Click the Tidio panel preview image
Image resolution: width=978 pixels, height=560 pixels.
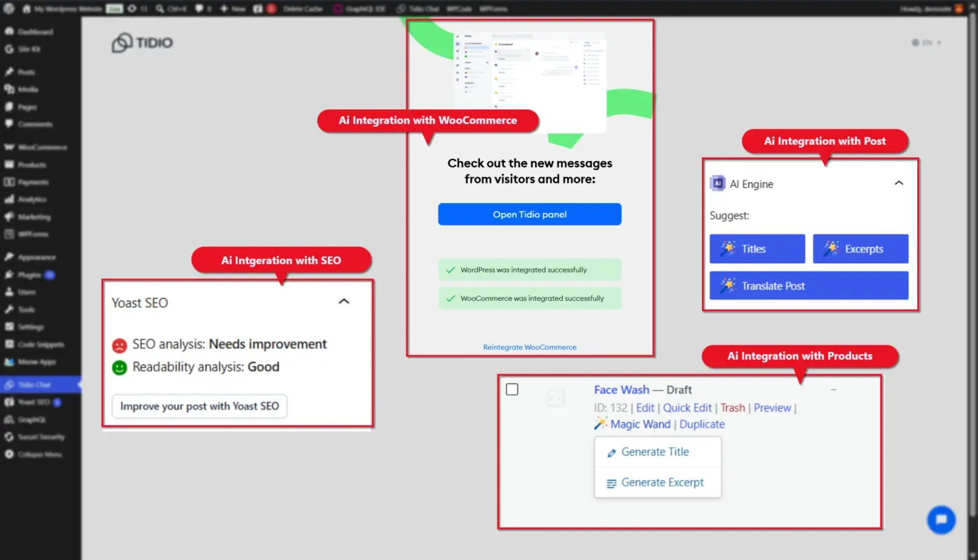[530, 83]
